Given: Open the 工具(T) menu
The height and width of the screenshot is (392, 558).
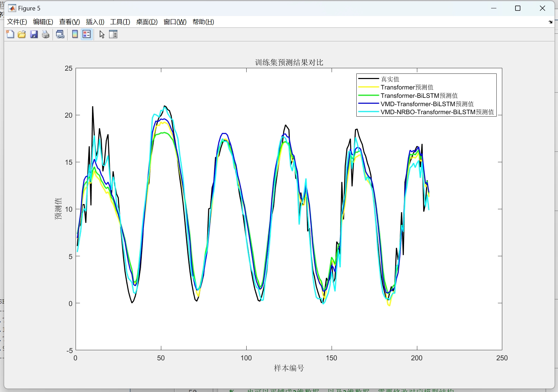Looking at the screenshot, I should [120, 22].
